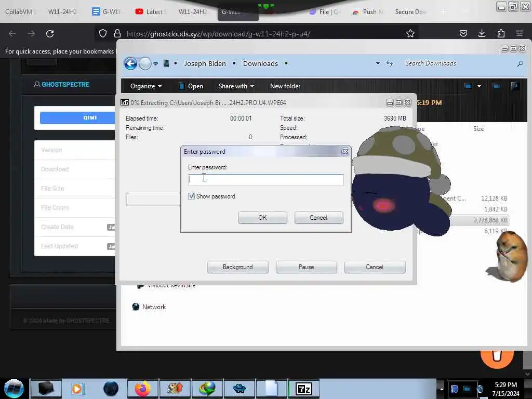Switch to the Latest YouTube tab
Screen dimensions: 532x399
[151, 11]
